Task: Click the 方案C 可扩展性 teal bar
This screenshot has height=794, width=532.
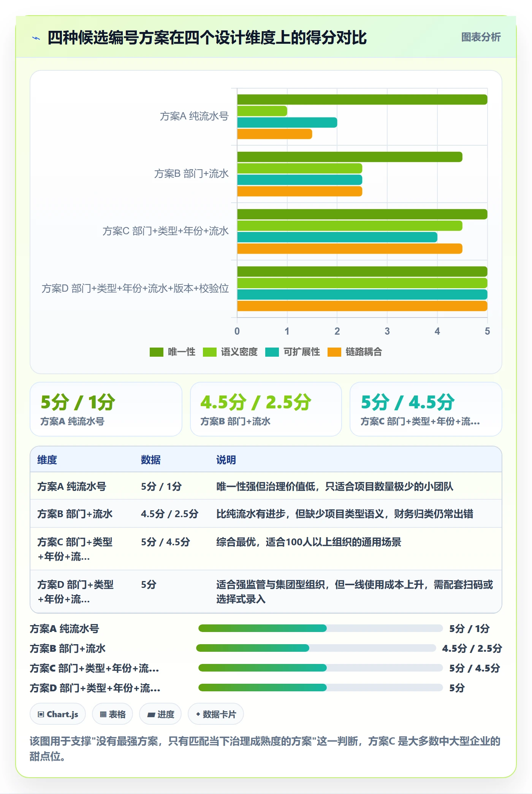Action: pyautogui.click(x=337, y=237)
